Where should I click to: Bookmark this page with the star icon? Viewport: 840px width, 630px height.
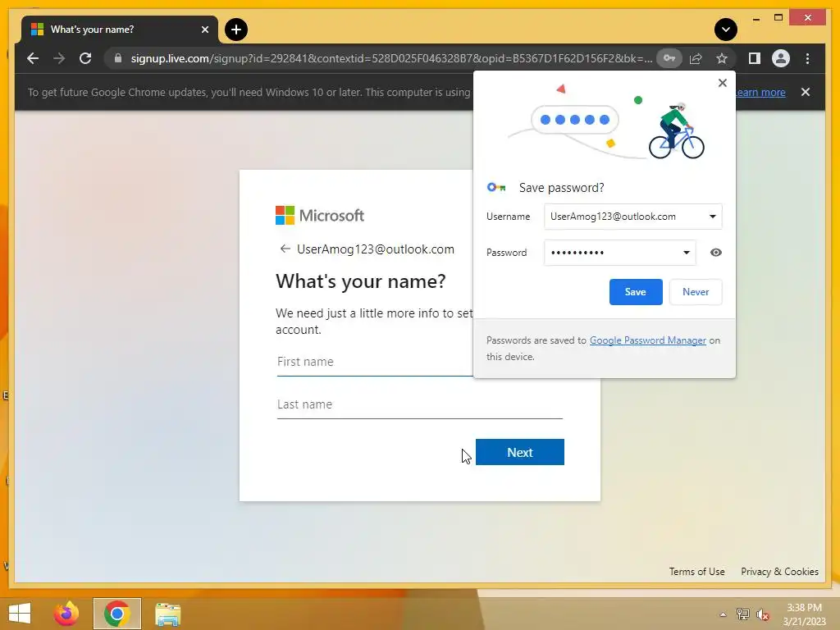tap(722, 58)
